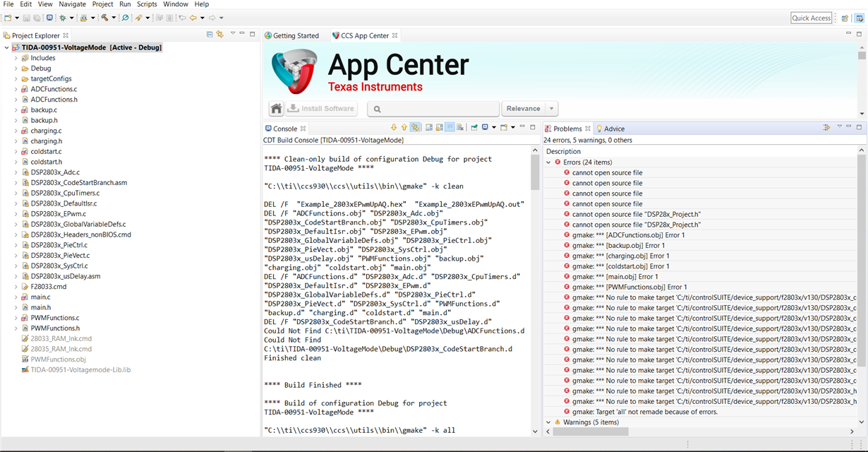Click the Open Perspective icon
This screenshot has width=868, height=452.
pos(845,18)
